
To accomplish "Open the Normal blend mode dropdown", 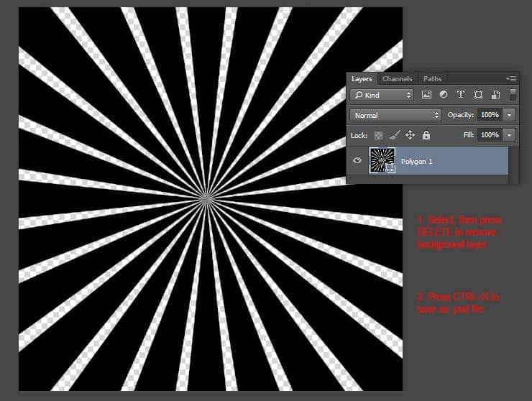I will (395, 115).
